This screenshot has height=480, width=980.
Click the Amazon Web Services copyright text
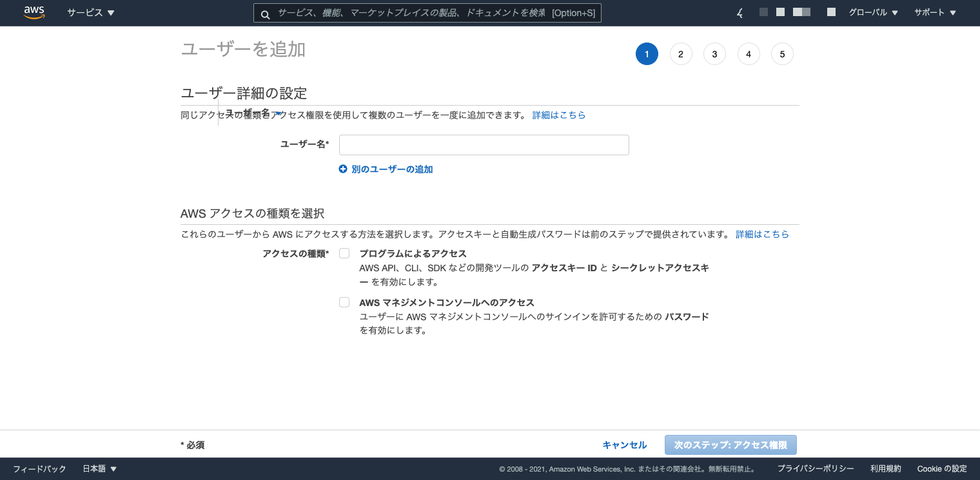point(629,469)
